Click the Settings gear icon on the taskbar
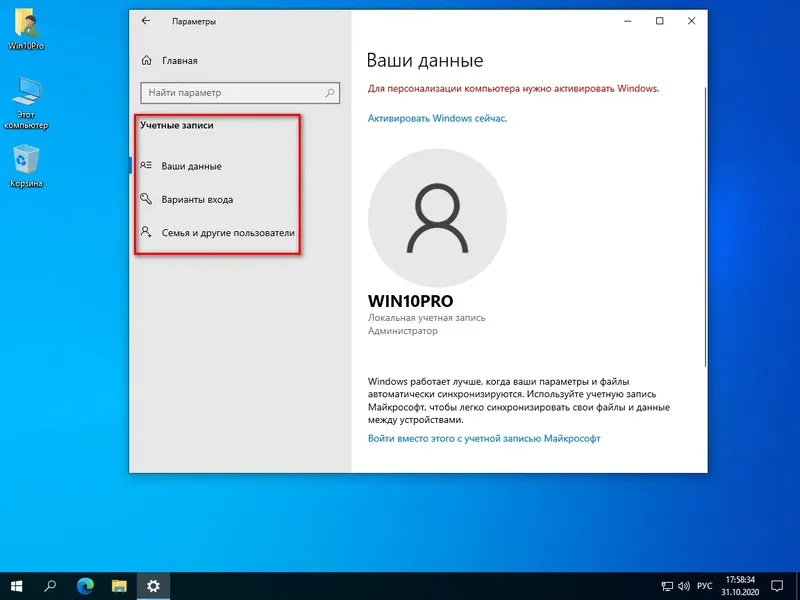 [x=152, y=587]
